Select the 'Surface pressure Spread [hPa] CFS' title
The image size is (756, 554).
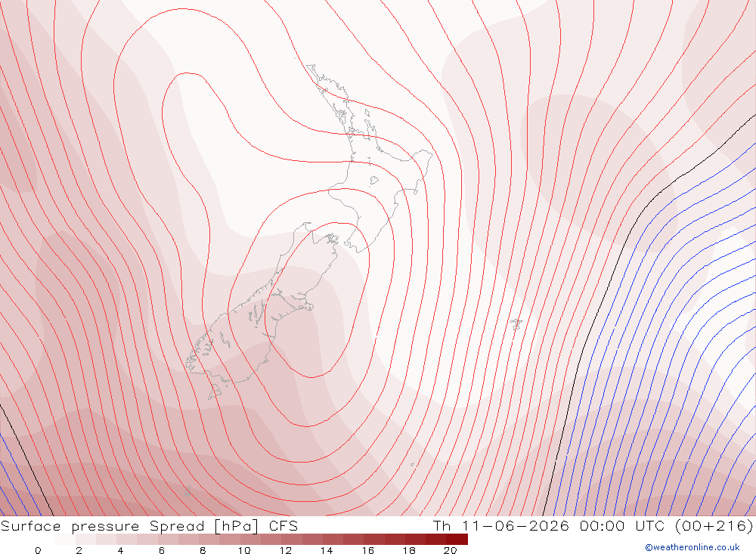(149, 525)
